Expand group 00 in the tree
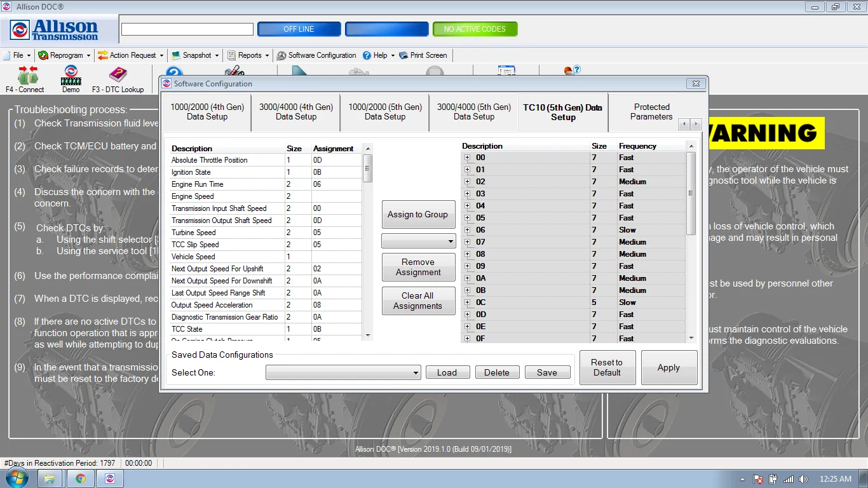Image resolution: width=868 pixels, height=488 pixels. [467, 158]
